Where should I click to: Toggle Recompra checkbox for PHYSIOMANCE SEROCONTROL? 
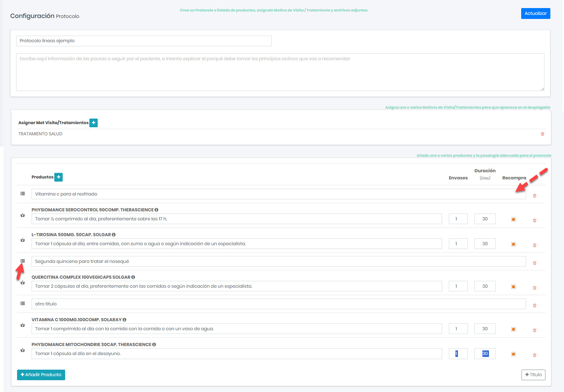point(513,219)
